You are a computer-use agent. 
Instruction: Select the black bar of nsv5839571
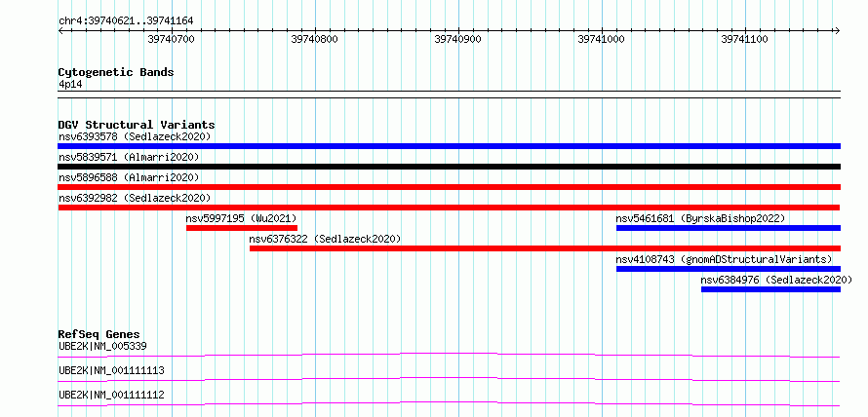pos(449,167)
